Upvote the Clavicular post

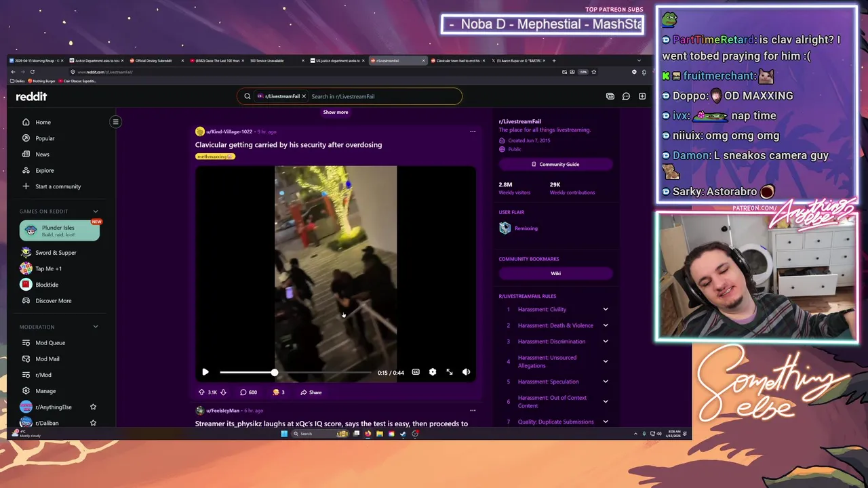coord(201,392)
